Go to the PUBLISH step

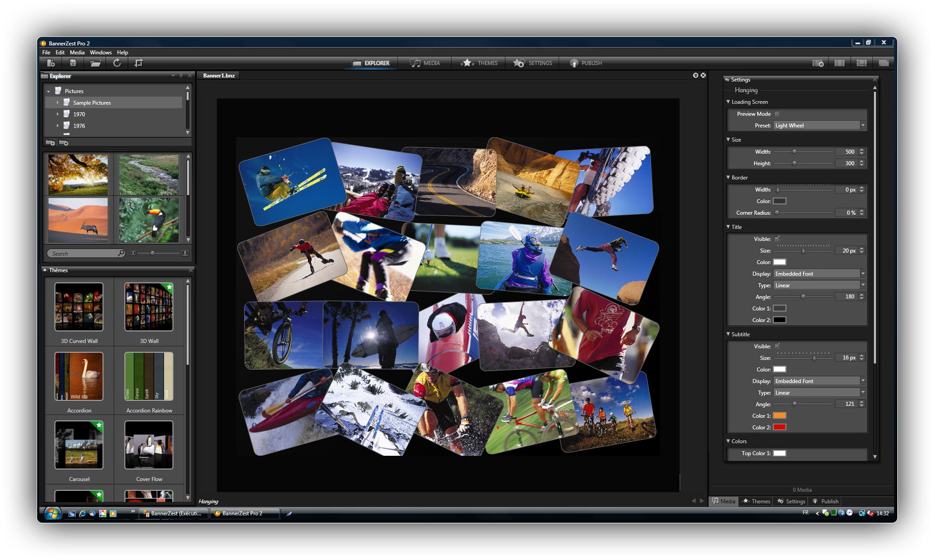pyautogui.click(x=586, y=63)
